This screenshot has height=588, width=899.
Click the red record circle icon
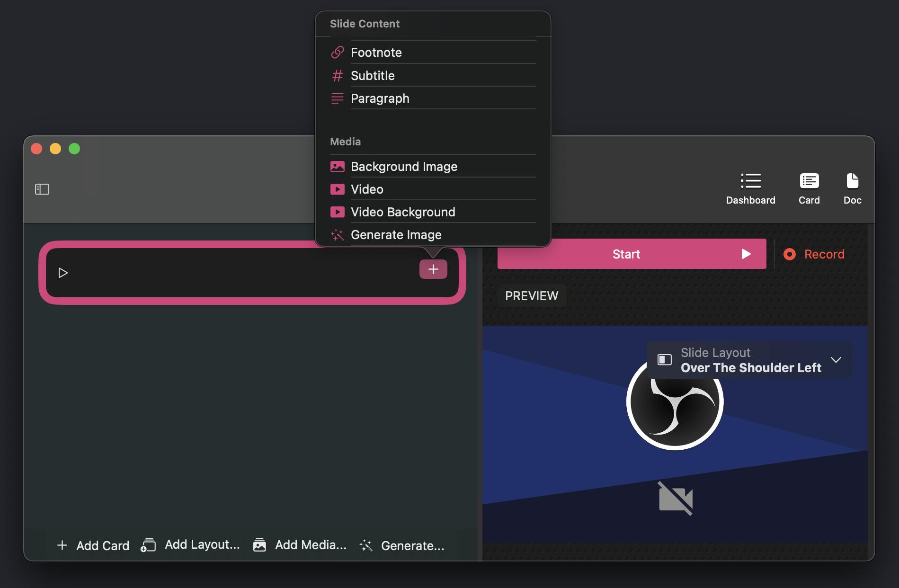[789, 254]
